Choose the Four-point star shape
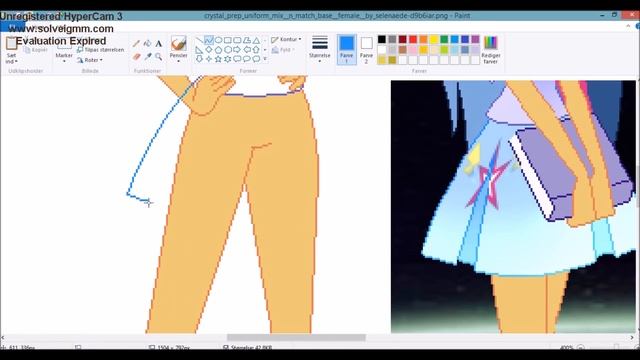 tap(209, 59)
